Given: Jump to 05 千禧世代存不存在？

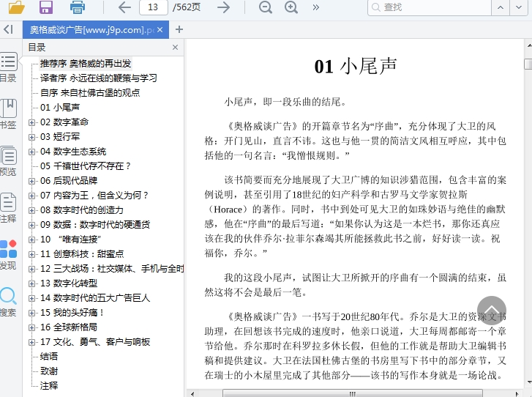Looking at the screenshot, I should click(86, 166).
